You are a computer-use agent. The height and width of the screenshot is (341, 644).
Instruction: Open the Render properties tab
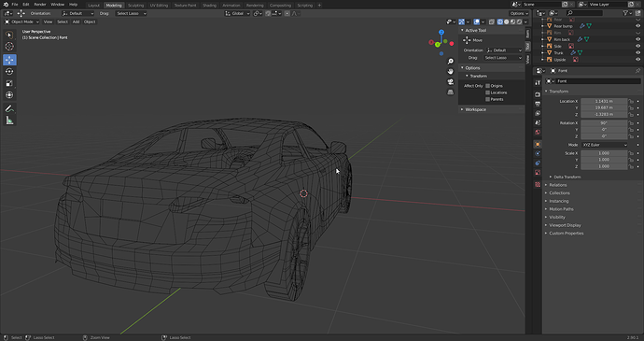coord(538,94)
